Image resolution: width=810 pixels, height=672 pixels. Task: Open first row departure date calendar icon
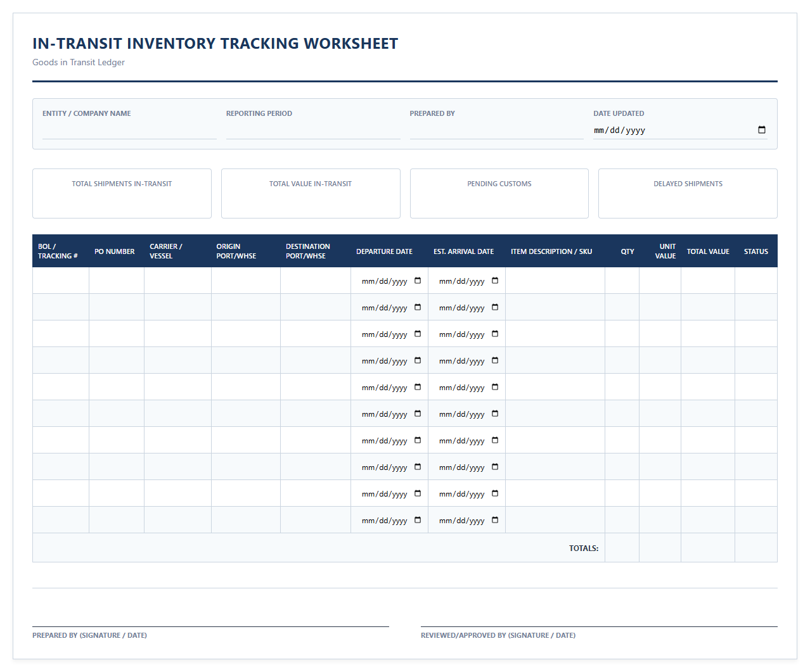(x=418, y=281)
